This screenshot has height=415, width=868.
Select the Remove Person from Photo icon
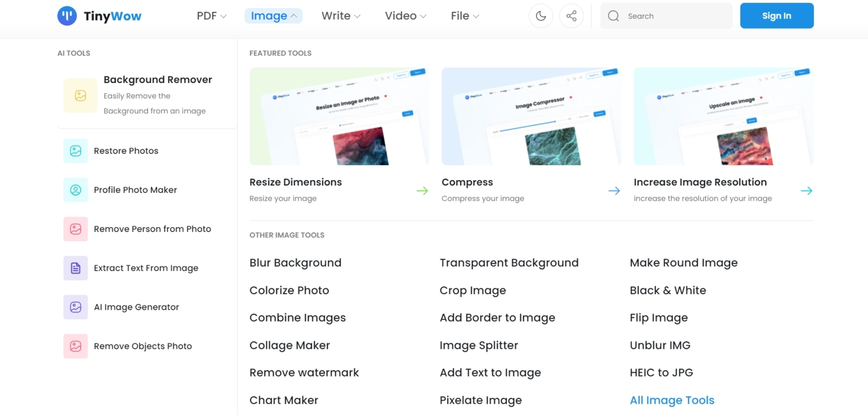(75, 228)
